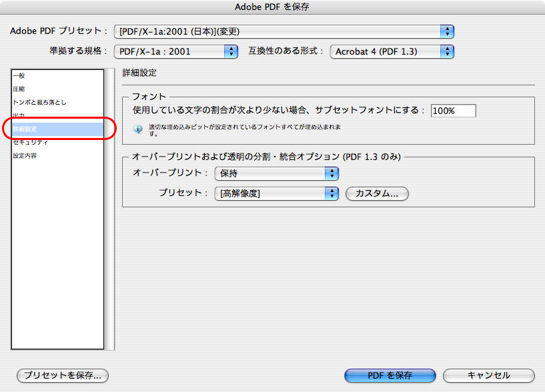Select 詳細設定 in the category list
Screen dimensions: 545x392
[x=57, y=129]
